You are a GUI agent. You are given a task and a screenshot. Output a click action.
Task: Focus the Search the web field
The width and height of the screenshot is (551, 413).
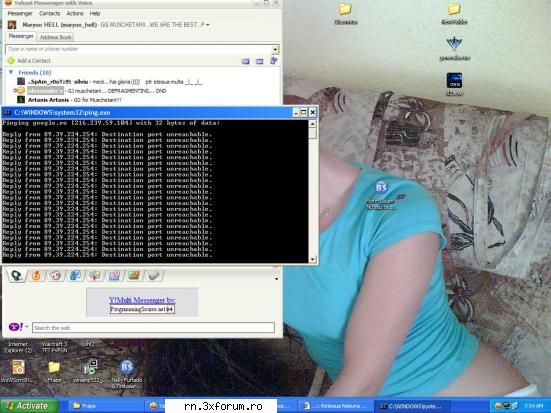[153, 328]
